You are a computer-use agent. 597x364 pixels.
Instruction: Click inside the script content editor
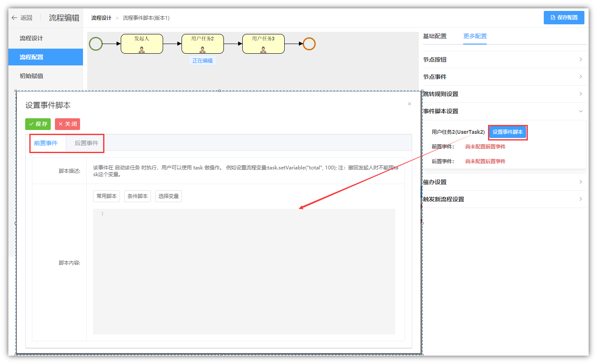click(x=244, y=272)
